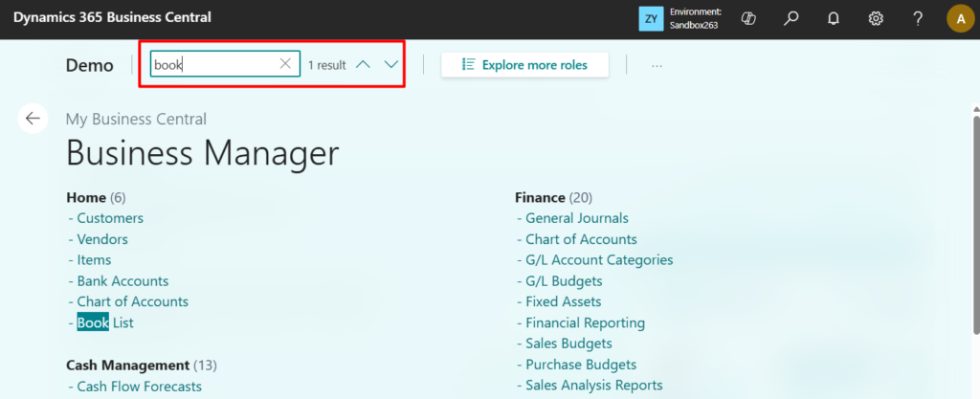Click the Explore more roles button
Viewport: 980px width, 399px height.
pos(524,65)
